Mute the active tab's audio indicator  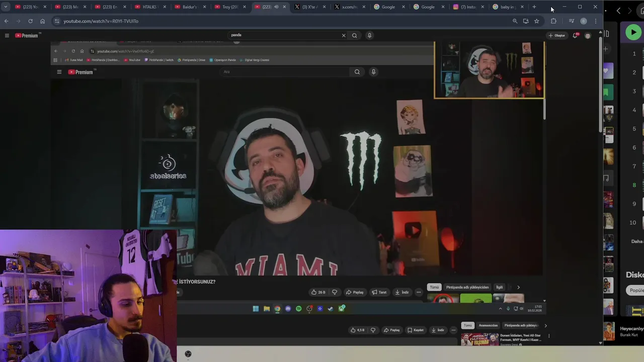276,7
